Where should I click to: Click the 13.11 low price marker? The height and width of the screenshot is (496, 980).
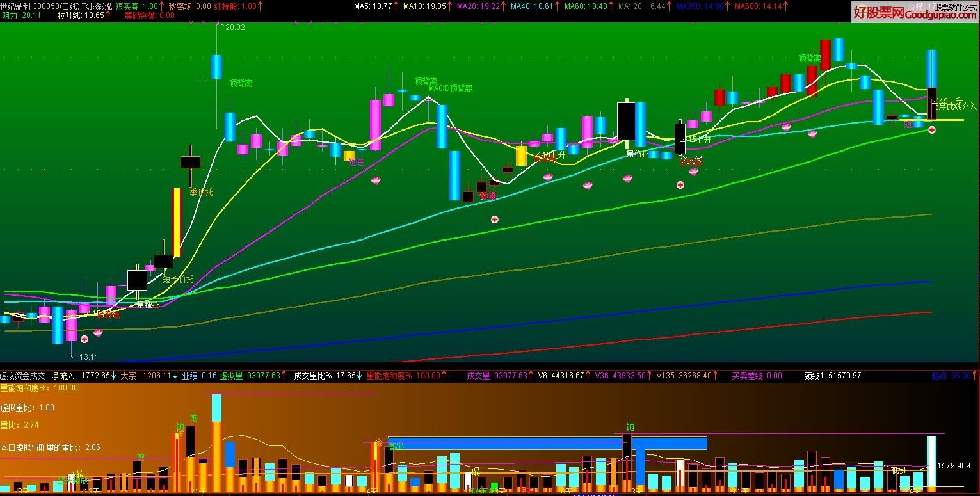88,356
